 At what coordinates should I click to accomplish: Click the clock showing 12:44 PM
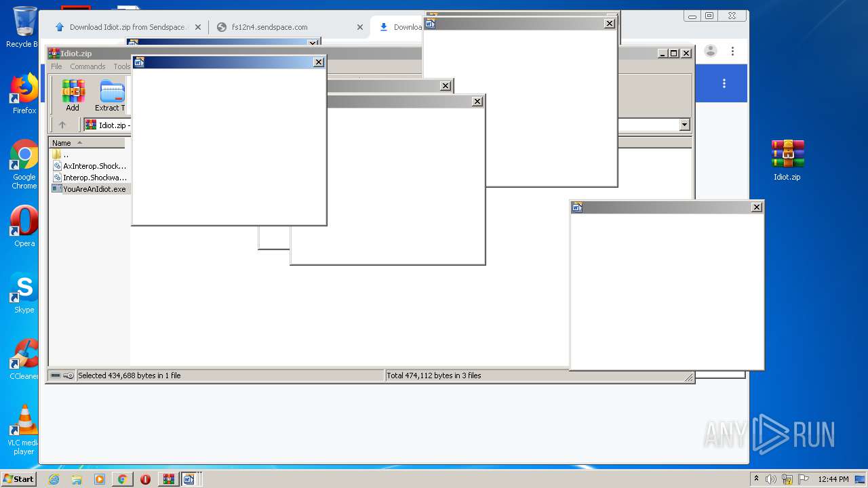point(833,479)
